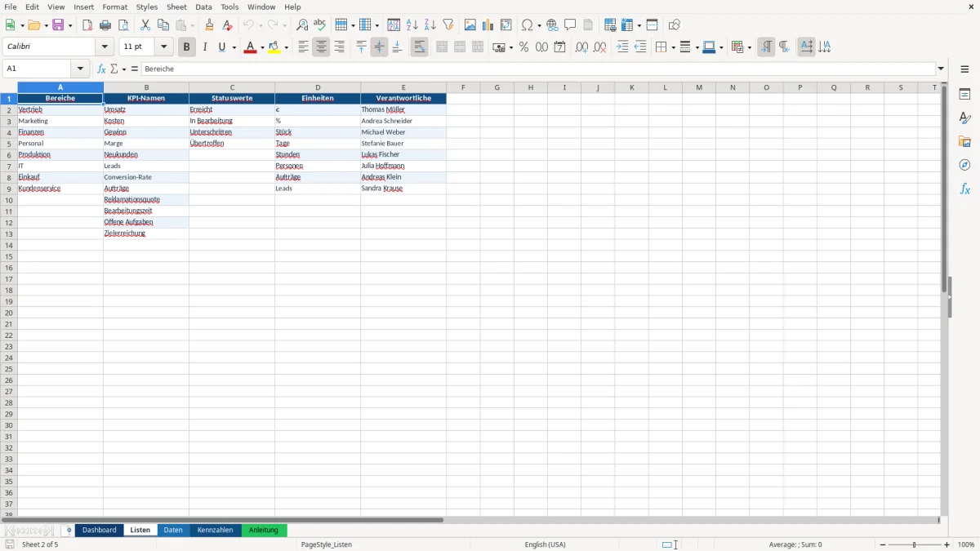Apply yellow background color
980x551 pixels.
coord(274,47)
